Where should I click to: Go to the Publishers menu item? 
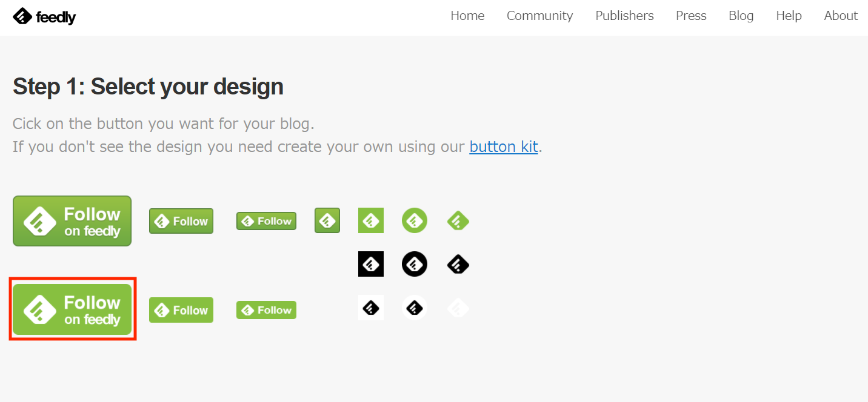tap(624, 16)
